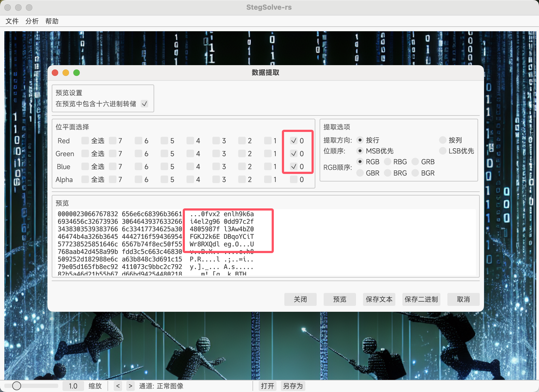Go to next channel with > button
Image resolution: width=539 pixels, height=392 pixels.
(x=130, y=386)
